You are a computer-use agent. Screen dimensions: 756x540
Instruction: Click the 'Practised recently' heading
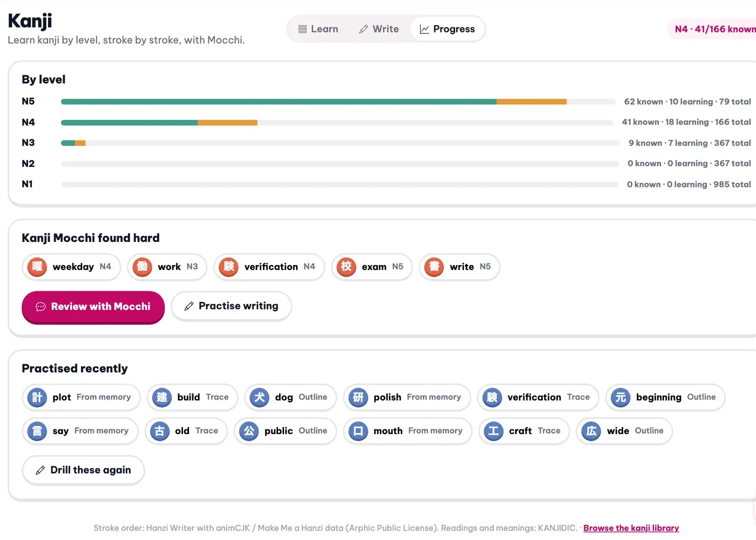pyautogui.click(x=75, y=369)
